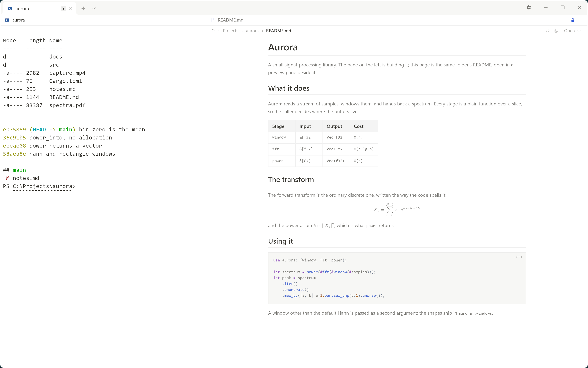588x368 pixels.
Task: Click the read-only lock icon
Action: tap(573, 20)
